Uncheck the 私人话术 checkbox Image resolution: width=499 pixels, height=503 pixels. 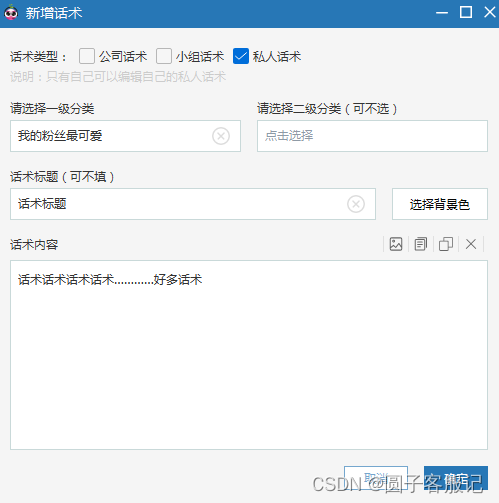point(241,56)
